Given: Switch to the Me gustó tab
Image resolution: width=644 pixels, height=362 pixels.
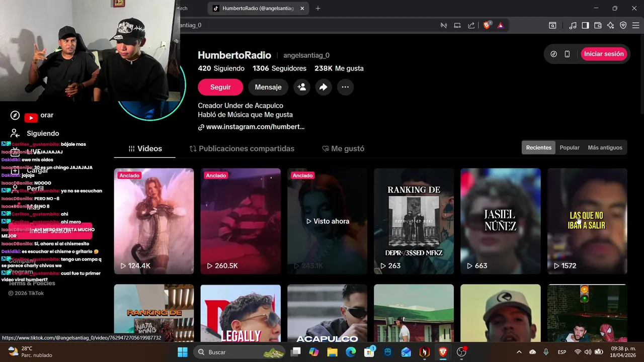Looking at the screenshot, I should (343, 148).
